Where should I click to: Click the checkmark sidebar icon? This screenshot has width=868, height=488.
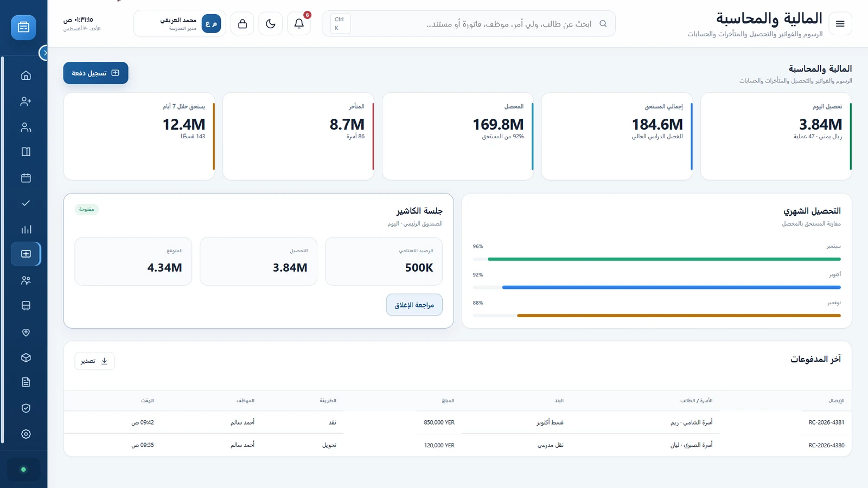(x=26, y=203)
